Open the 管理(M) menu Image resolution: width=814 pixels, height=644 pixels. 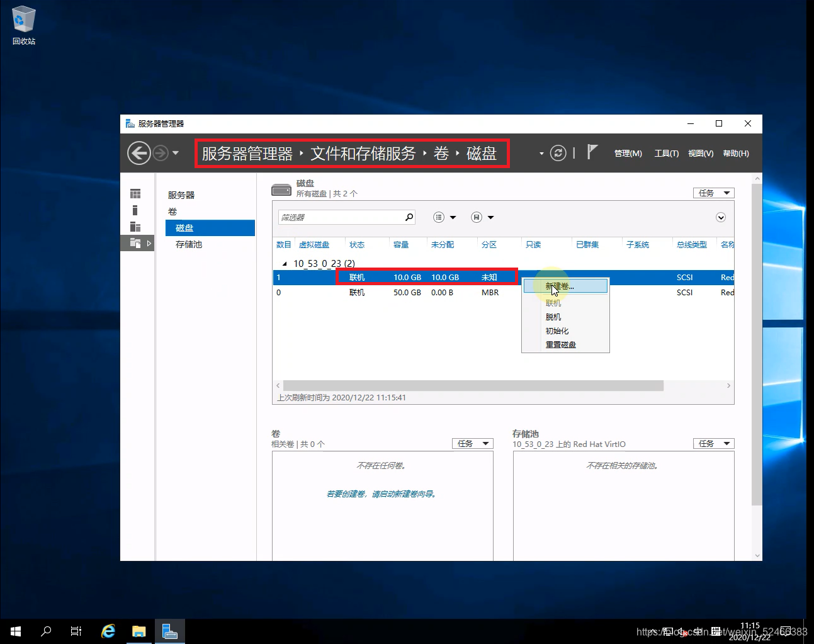(628, 154)
